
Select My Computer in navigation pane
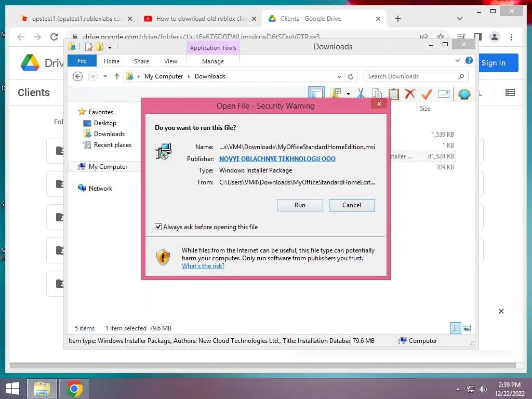(x=108, y=167)
